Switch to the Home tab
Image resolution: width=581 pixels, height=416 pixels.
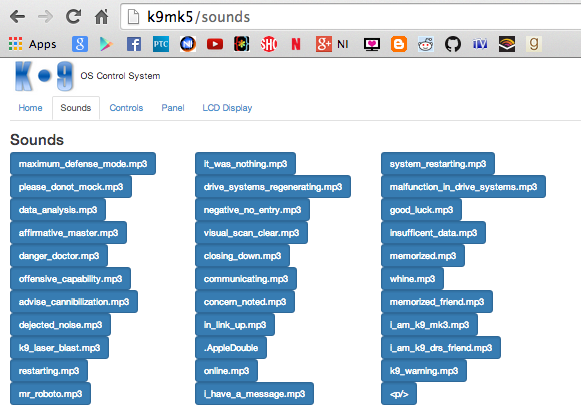(x=30, y=108)
